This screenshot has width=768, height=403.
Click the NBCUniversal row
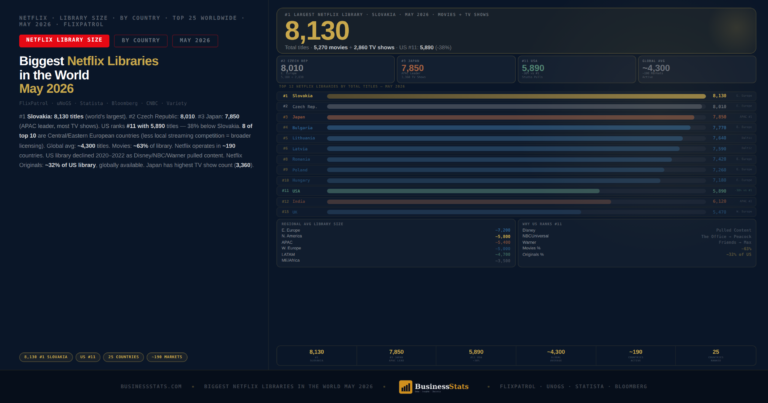tap(637, 236)
